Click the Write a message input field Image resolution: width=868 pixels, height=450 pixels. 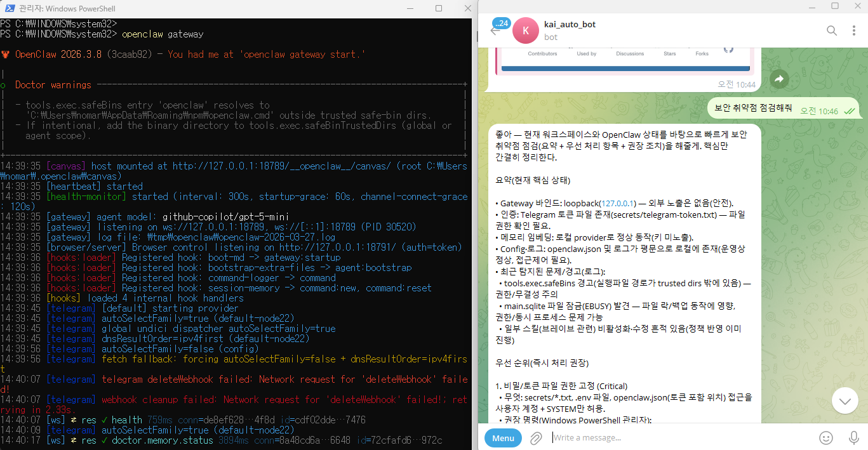tap(683, 438)
